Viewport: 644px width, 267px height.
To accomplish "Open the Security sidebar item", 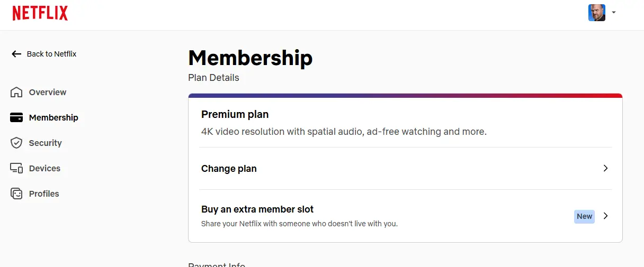I will tap(36, 143).
